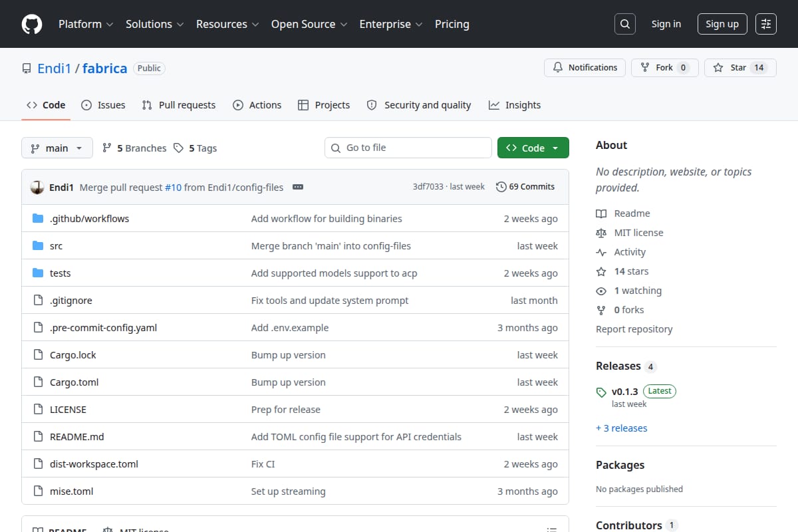Star the fabrica repository
Screen dimensions: 798x532
(740, 68)
